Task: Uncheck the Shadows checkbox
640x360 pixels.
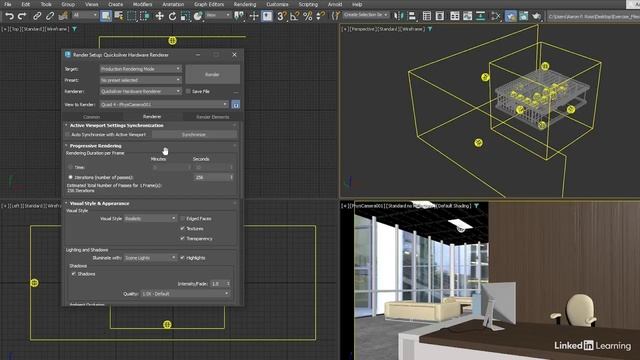Action: [73, 274]
